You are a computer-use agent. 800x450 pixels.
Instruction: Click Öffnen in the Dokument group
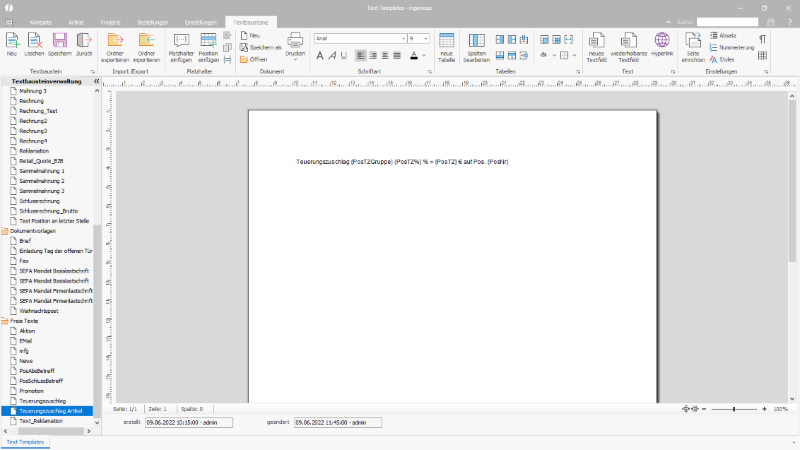[x=254, y=59]
